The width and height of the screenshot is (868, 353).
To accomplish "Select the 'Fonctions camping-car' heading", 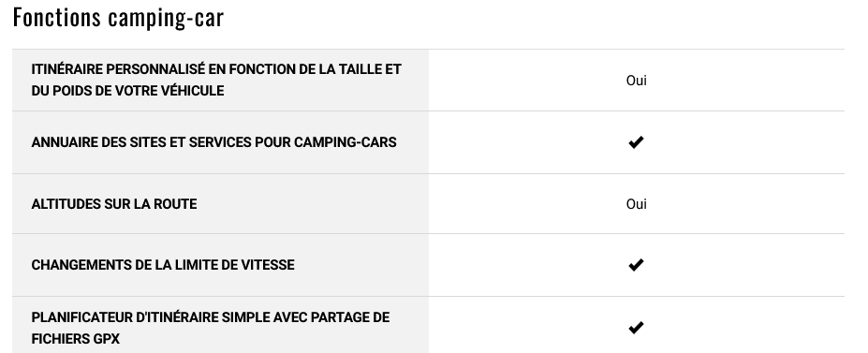I will (118, 17).
